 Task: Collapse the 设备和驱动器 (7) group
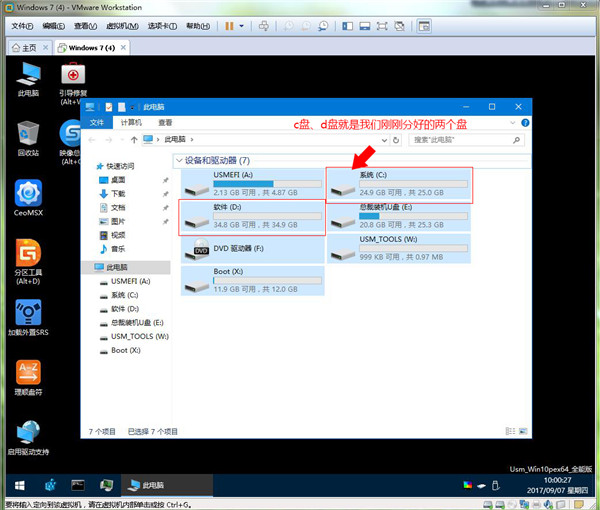coord(178,161)
